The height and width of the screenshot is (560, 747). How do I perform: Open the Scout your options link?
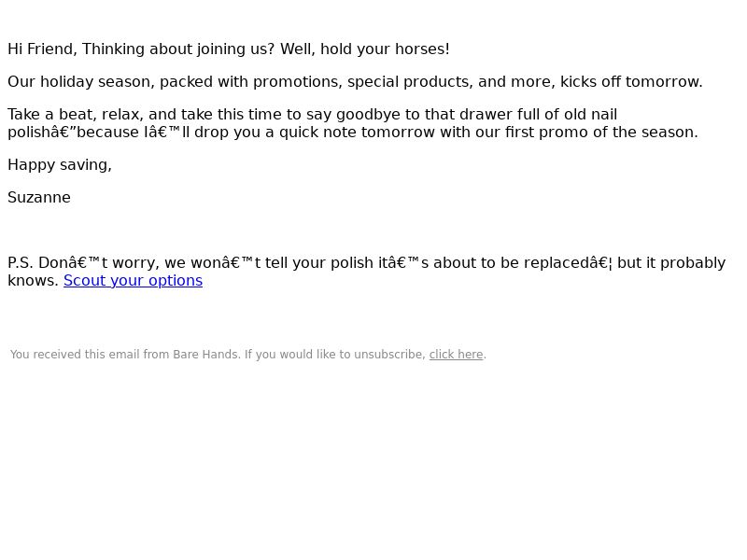point(133,281)
